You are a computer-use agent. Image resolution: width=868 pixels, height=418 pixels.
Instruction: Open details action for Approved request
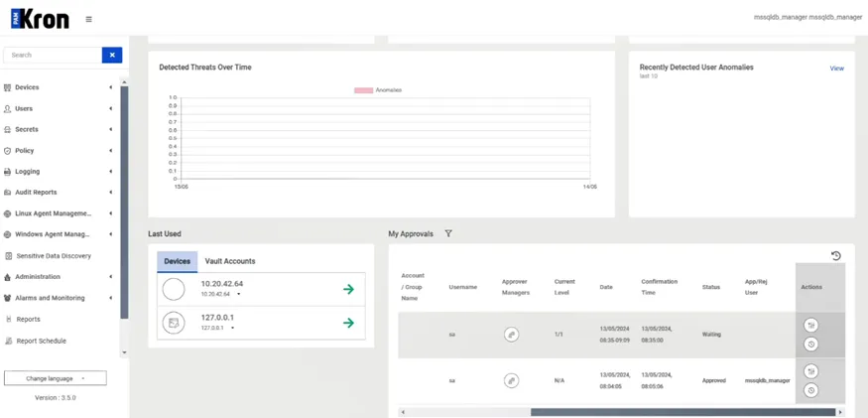tap(811, 371)
